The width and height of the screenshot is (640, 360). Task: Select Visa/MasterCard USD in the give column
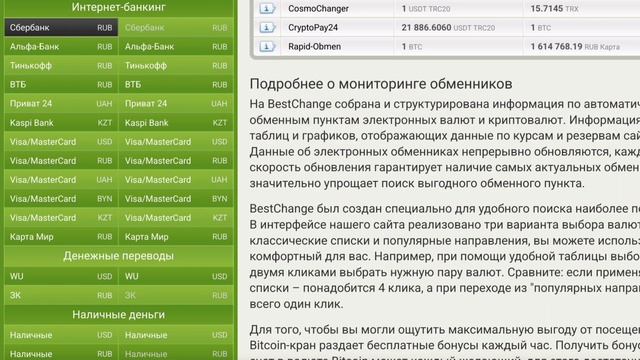61,142
